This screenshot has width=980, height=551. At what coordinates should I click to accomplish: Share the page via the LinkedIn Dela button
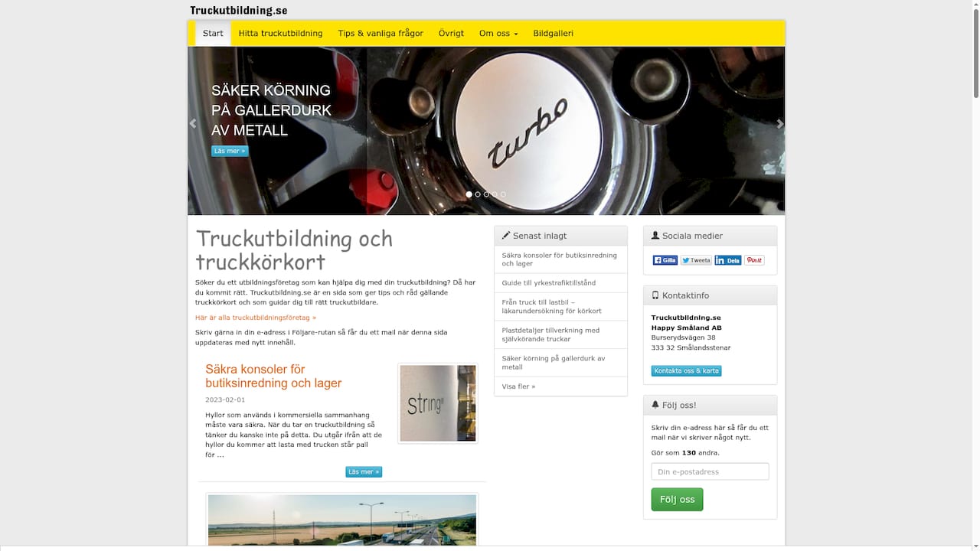[x=728, y=260]
